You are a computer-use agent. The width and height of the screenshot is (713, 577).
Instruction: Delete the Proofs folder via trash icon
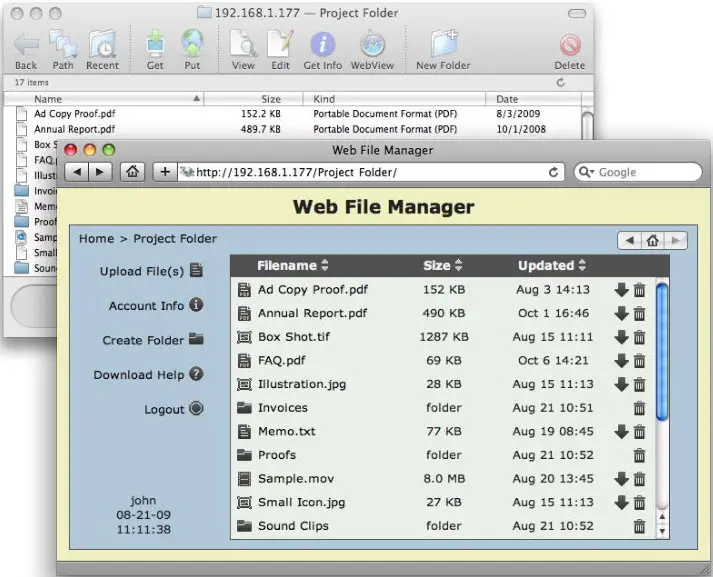(639, 455)
